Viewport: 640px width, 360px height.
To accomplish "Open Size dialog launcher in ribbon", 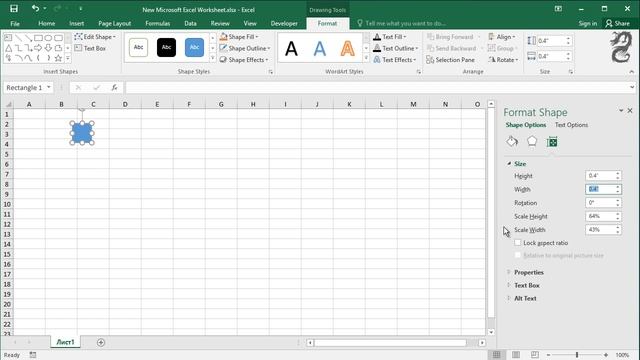I will 571,72.
